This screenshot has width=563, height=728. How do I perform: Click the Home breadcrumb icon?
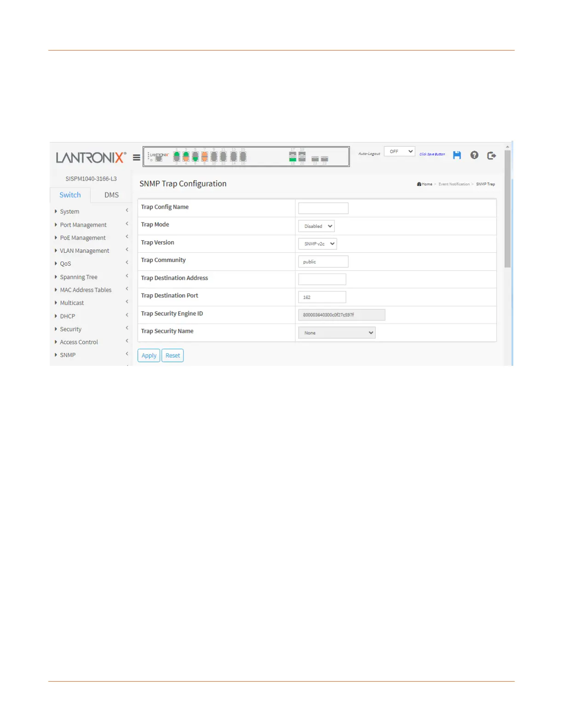pos(419,184)
